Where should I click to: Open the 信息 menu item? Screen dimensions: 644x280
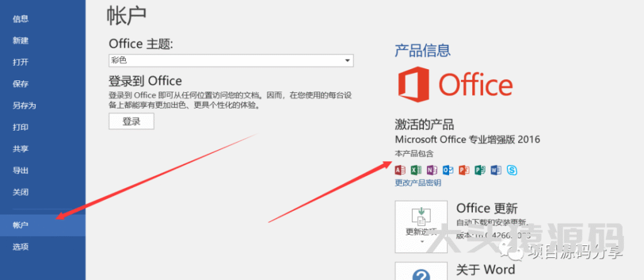(21, 19)
